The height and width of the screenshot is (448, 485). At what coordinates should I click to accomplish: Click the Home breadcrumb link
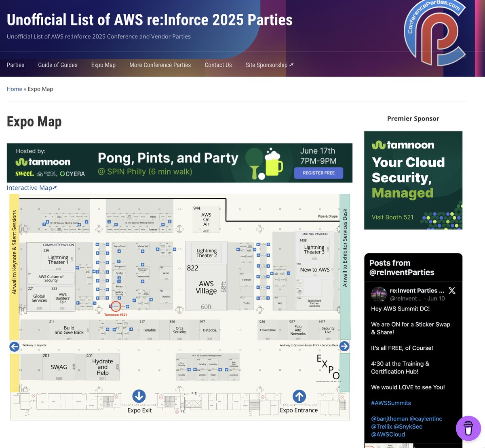coord(14,89)
